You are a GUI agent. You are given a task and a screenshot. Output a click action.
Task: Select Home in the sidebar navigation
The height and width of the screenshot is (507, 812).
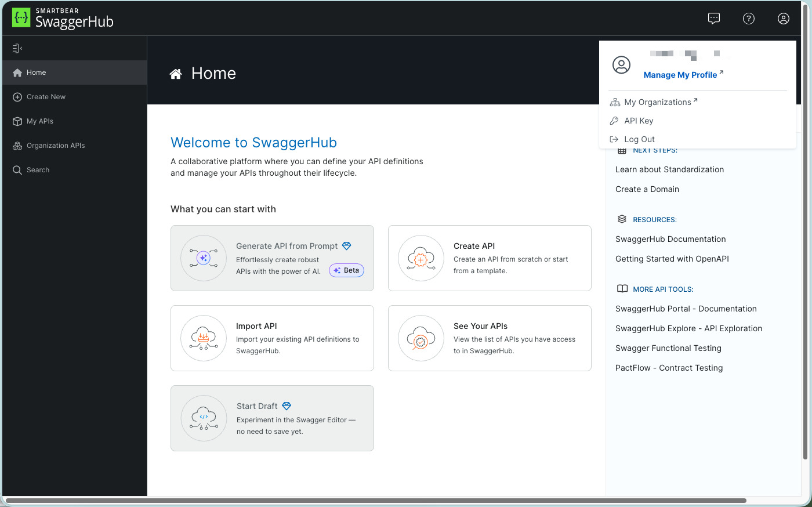[35, 73]
